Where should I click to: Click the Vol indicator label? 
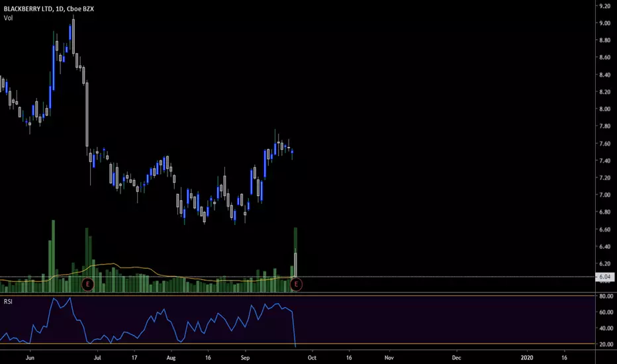coord(8,18)
